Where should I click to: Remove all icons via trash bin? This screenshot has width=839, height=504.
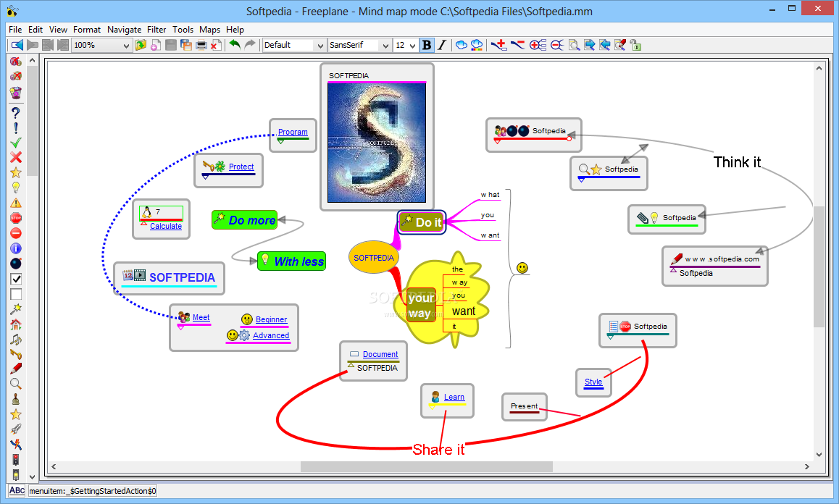click(x=16, y=92)
